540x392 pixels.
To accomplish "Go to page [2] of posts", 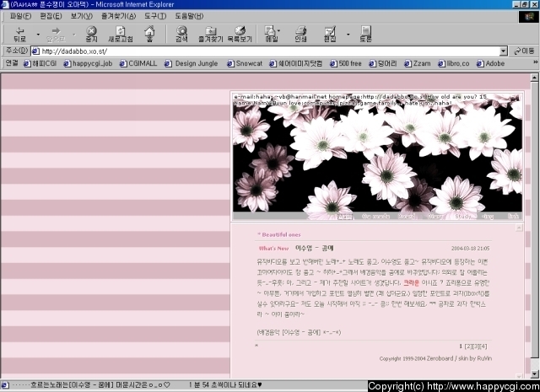I will (468, 346).
